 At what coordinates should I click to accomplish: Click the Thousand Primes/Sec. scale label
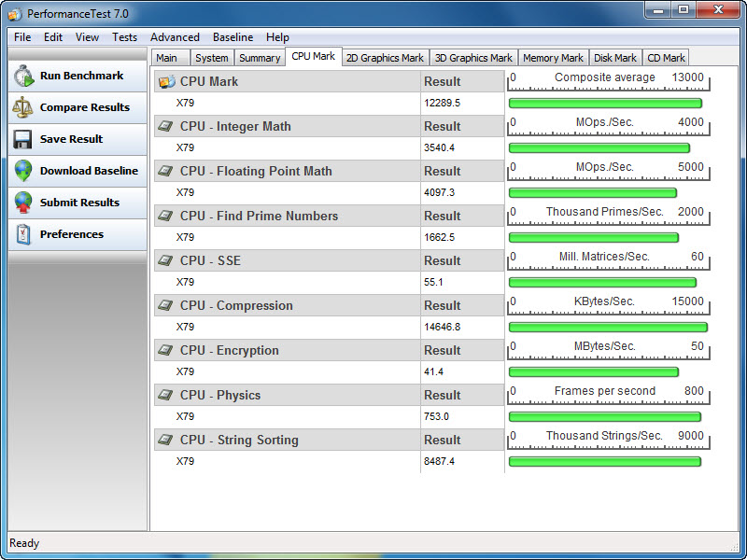pos(604,212)
